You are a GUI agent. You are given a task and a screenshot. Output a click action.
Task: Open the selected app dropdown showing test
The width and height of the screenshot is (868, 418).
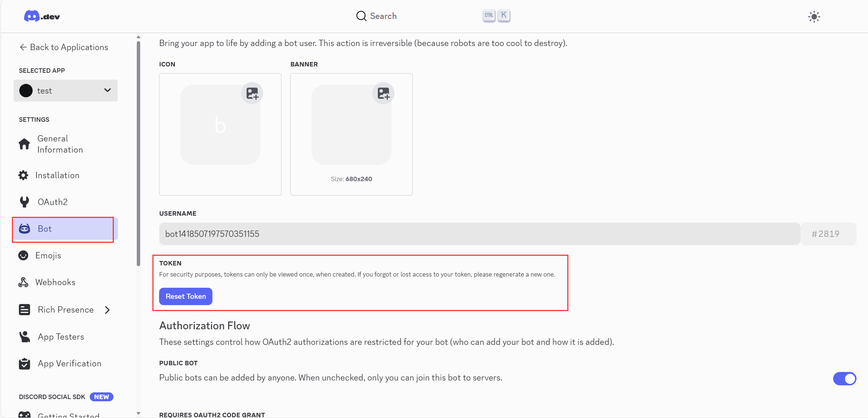[66, 91]
